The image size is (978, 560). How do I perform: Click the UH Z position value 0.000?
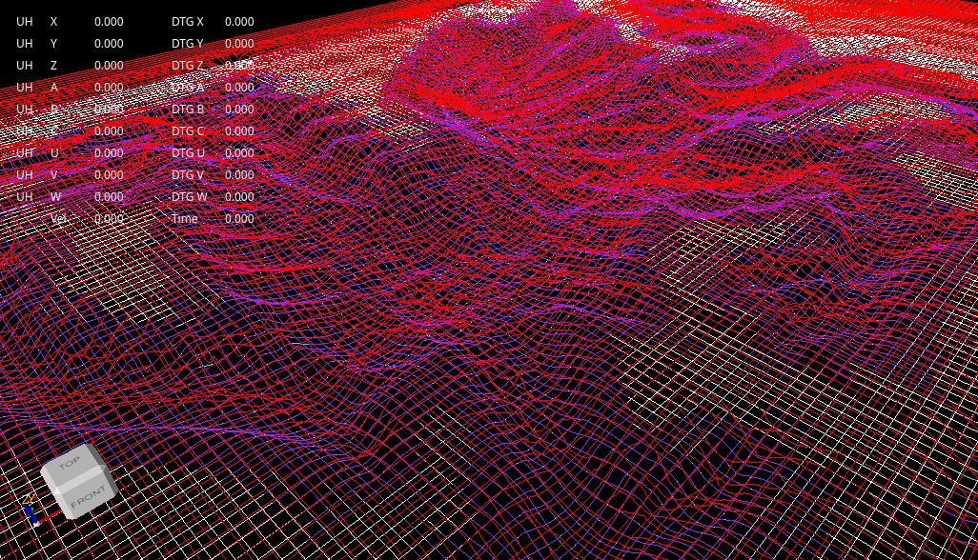[x=109, y=66]
